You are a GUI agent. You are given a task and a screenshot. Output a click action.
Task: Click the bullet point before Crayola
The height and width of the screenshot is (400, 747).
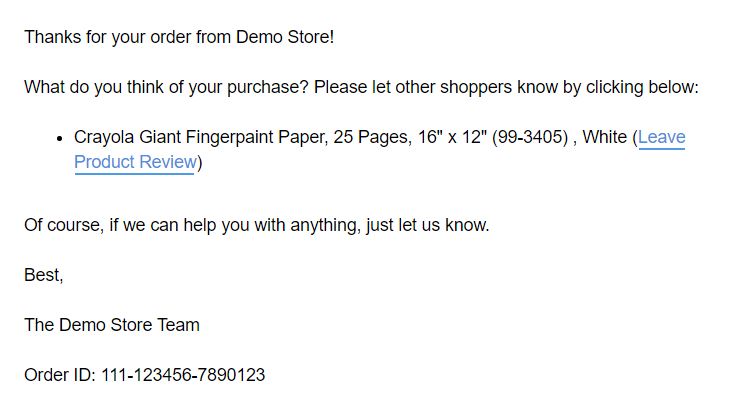[x=61, y=138]
